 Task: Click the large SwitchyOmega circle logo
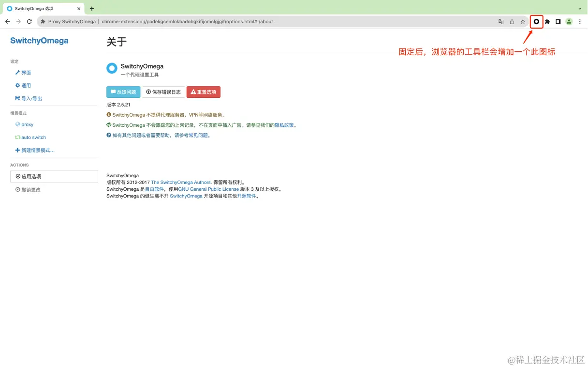pyautogui.click(x=112, y=68)
